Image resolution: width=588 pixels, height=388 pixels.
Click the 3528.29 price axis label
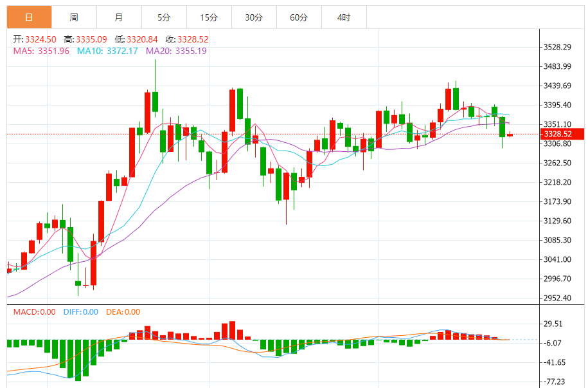click(558, 48)
